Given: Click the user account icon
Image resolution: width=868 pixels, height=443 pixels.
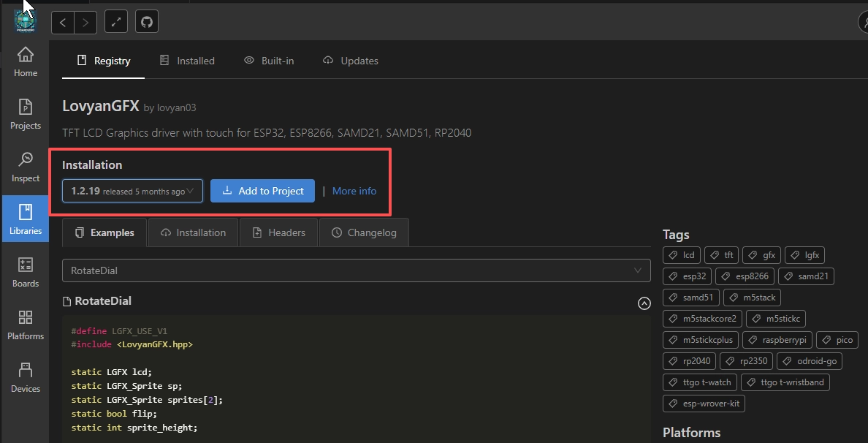Looking at the screenshot, I should pos(864,22).
